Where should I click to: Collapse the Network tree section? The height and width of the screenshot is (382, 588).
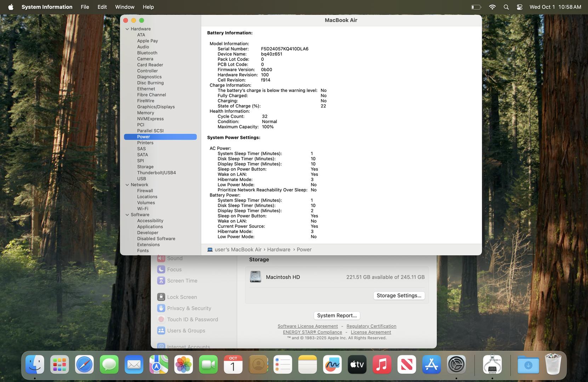[127, 185]
